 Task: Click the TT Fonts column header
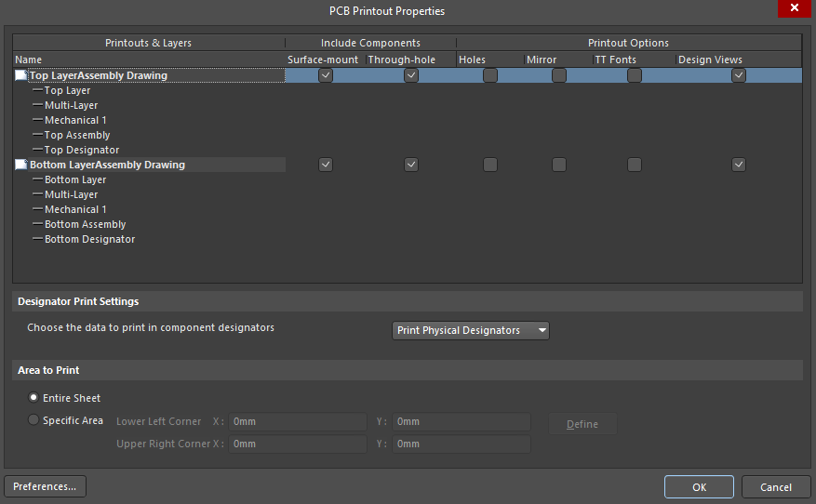[635, 60]
